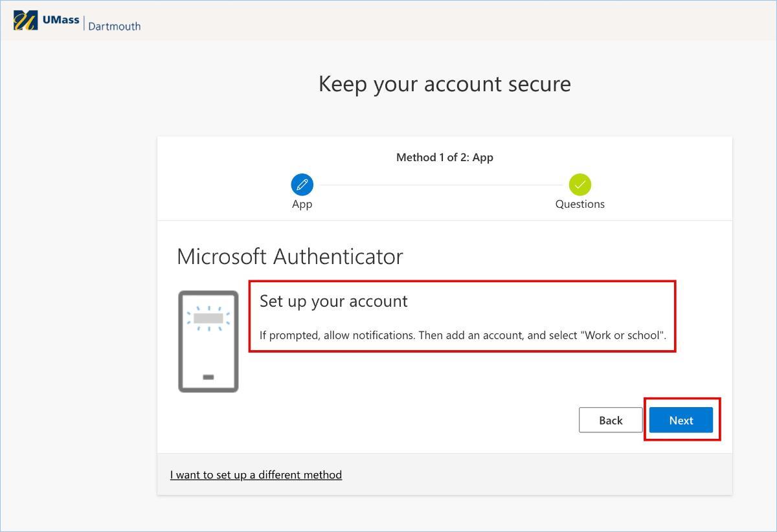Screen dimensions: 777x532
Task: Click the notification banner on the phone graphic
Action: click(x=208, y=318)
